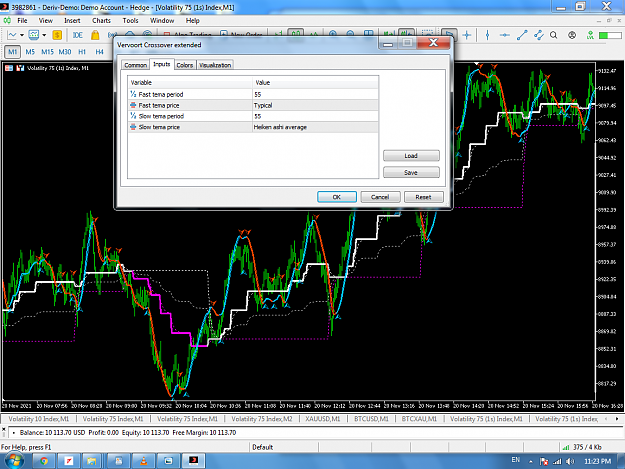
Task: Click the search magnifier icon
Action: pos(554,35)
